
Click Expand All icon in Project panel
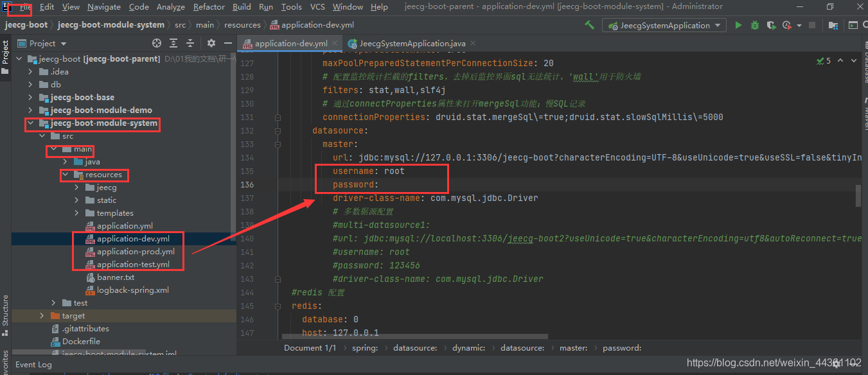click(x=173, y=43)
